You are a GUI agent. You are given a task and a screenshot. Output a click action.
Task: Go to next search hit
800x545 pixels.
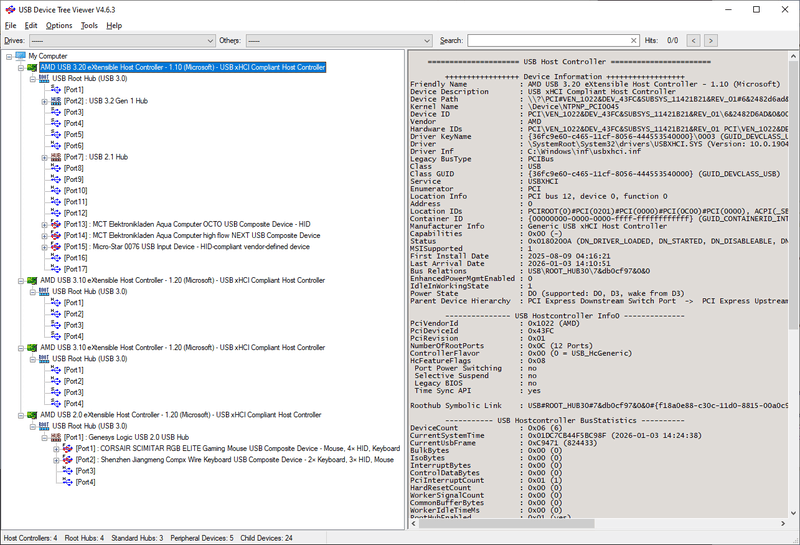[x=711, y=40]
